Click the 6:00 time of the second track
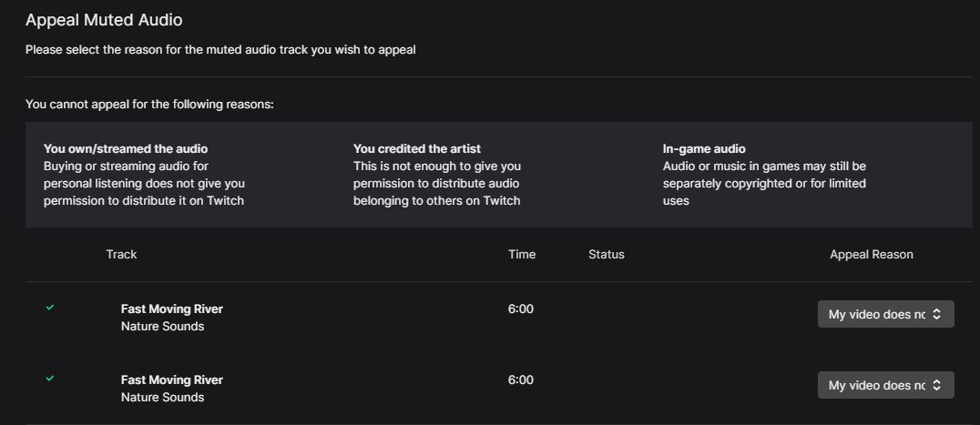Viewport: 980px width, 425px height. [x=521, y=379]
